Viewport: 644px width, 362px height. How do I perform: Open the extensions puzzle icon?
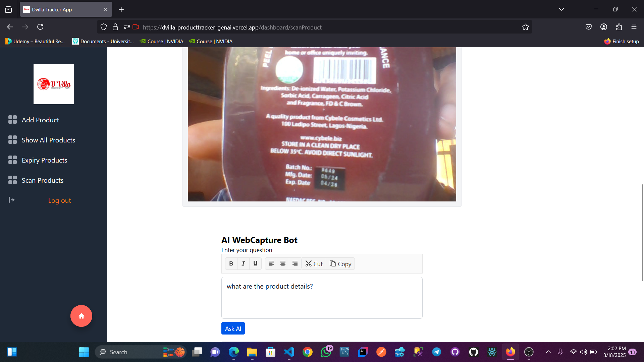[619, 27]
